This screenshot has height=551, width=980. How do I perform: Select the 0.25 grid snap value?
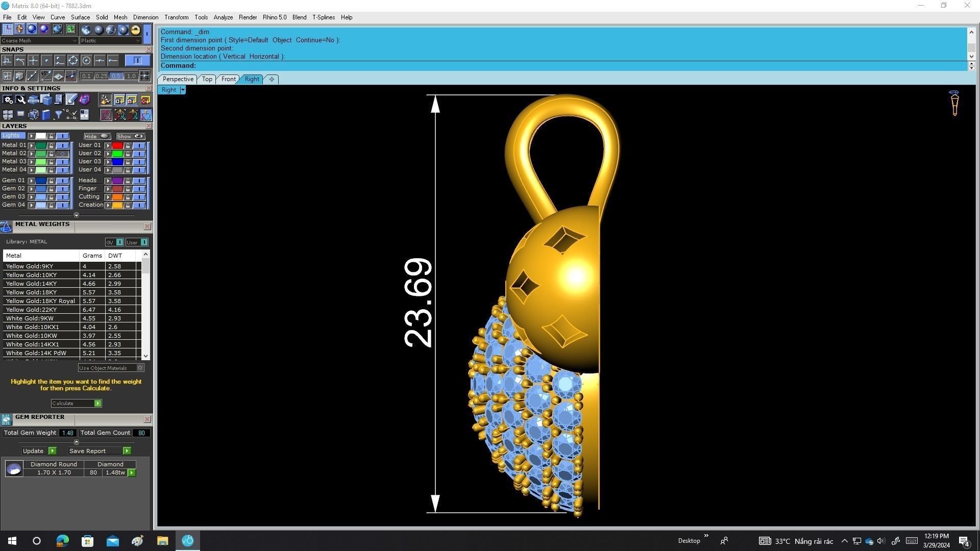point(101,76)
